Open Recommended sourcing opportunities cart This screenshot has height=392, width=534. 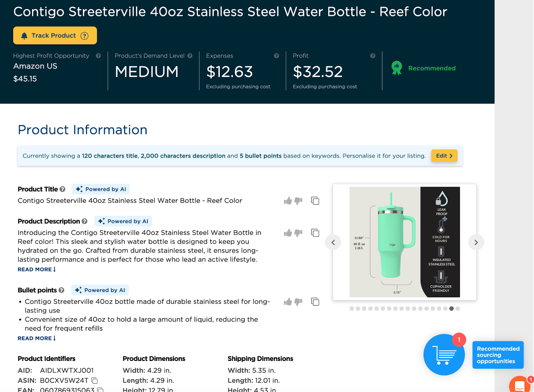[444, 355]
